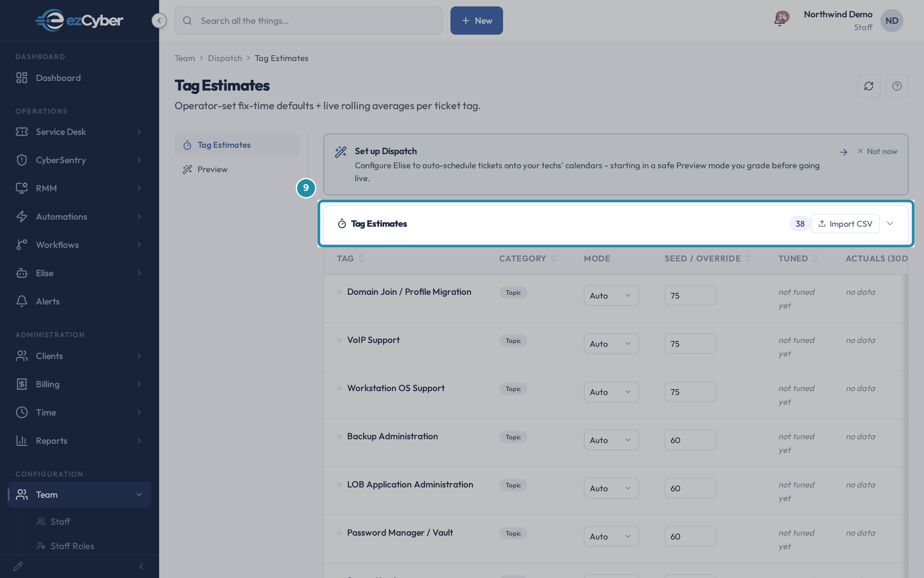Select the Tag Estimates side tab

pos(237,145)
